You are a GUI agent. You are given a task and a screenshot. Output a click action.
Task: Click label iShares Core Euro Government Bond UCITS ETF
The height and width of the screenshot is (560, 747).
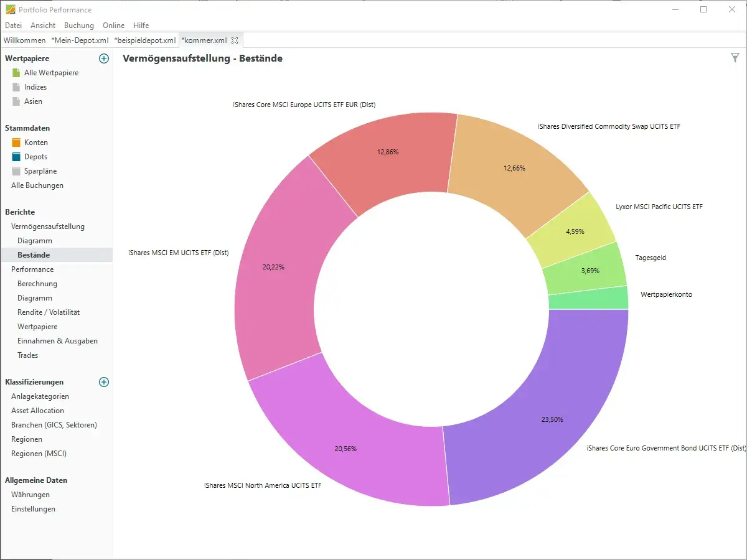[666, 448]
